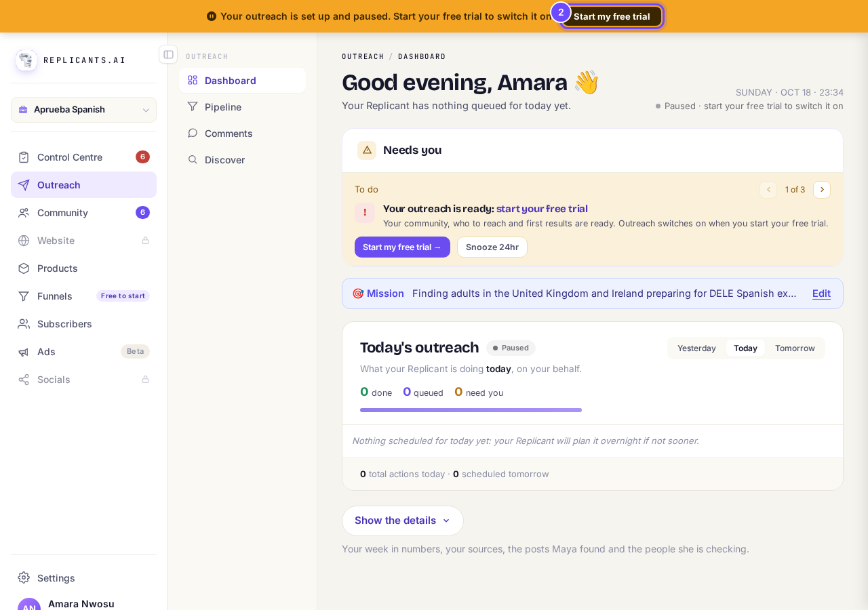Click the Ads megaphone icon

pos(24,352)
